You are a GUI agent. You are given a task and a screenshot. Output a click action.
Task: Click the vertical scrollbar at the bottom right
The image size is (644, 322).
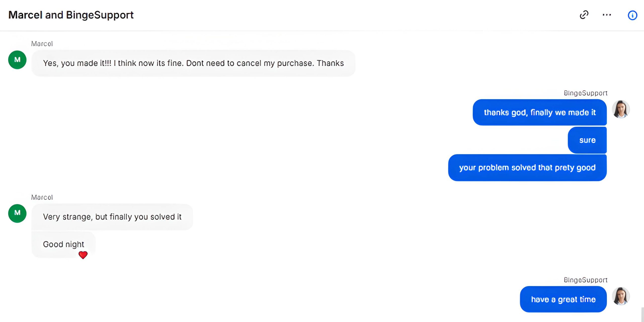(x=642, y=314)
